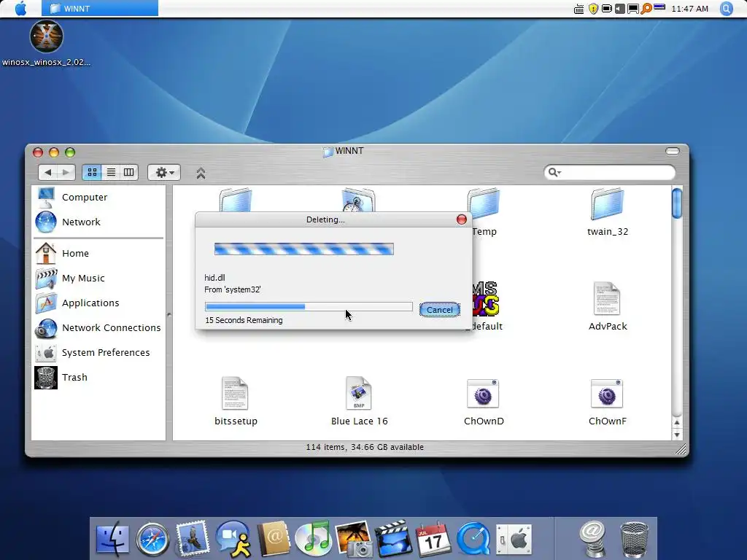Click the blue vertical scrollbar thumb

[x=676, y=203]
